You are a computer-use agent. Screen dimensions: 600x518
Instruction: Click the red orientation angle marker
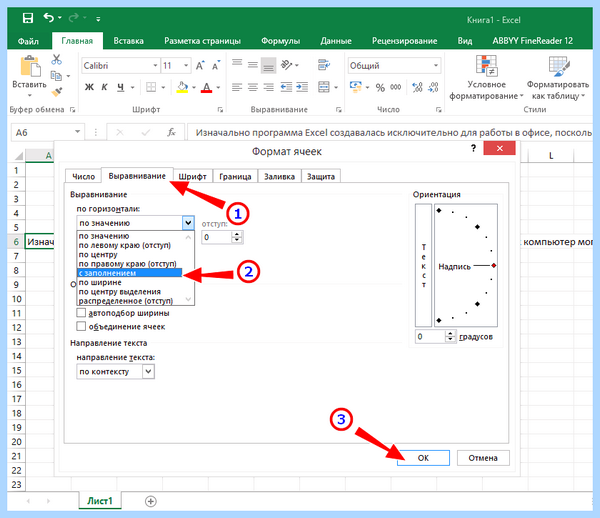(494, 265)
